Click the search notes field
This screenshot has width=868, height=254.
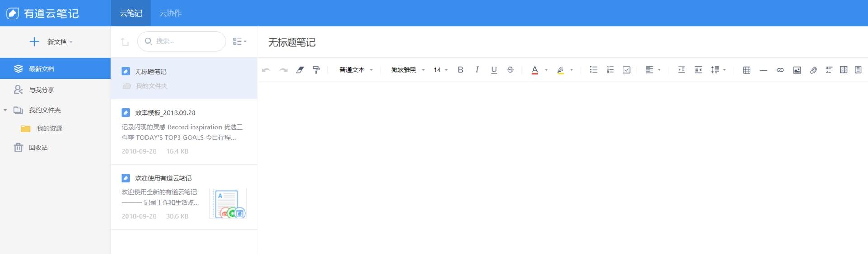[182, 41]
